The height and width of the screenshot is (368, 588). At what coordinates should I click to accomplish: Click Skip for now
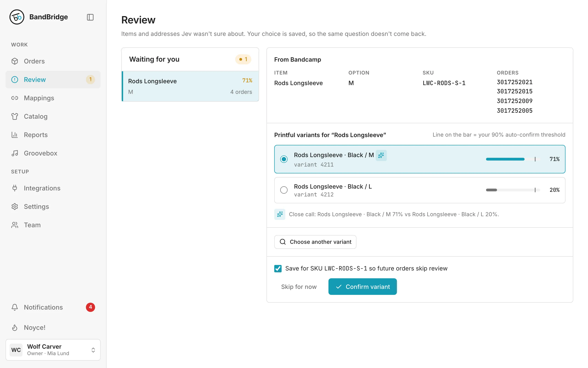(299, 287)
